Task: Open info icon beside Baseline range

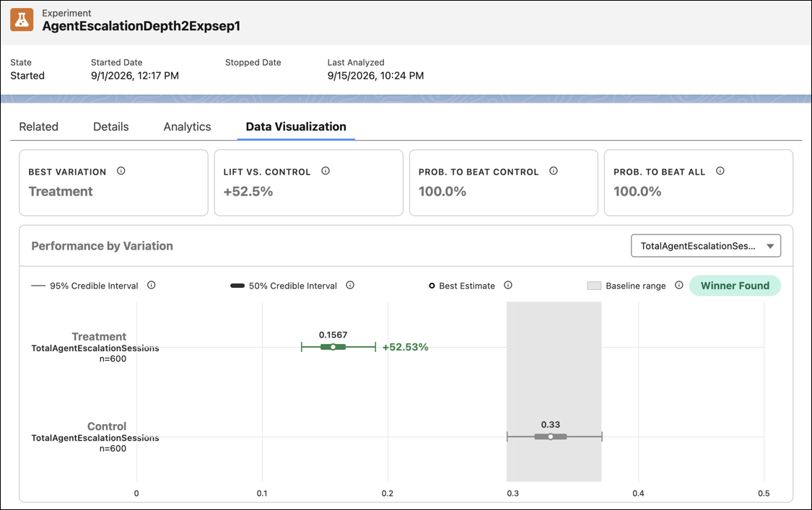Action: pyautogui.click(x=679, y=285)
